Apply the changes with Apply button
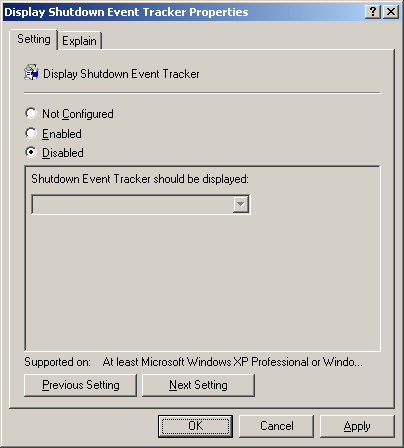The height and width of the screenshot is (448, 404). pyautogui.click(x=357, y=426)
